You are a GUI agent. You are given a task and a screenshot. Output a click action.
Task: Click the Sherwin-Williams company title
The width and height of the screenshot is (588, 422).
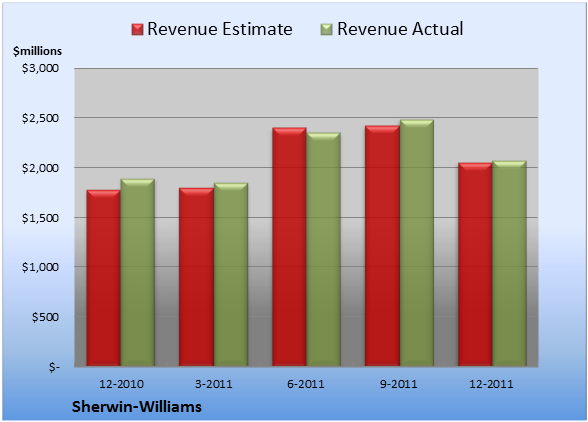pyautogui.click(x=137, y=407)
